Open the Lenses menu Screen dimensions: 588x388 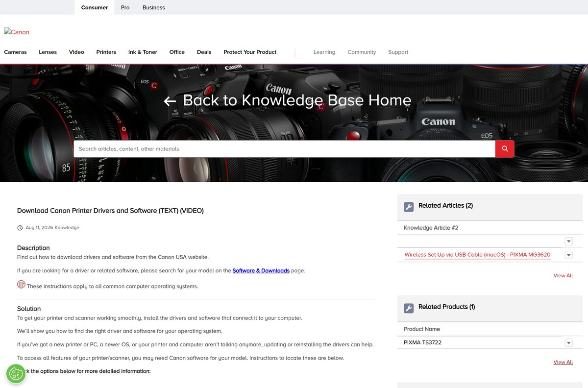[x=48, y=52]
